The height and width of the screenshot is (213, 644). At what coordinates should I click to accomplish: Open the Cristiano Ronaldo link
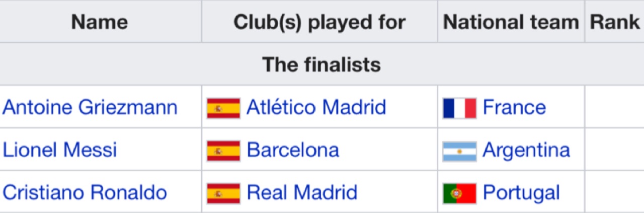point(85,192)
